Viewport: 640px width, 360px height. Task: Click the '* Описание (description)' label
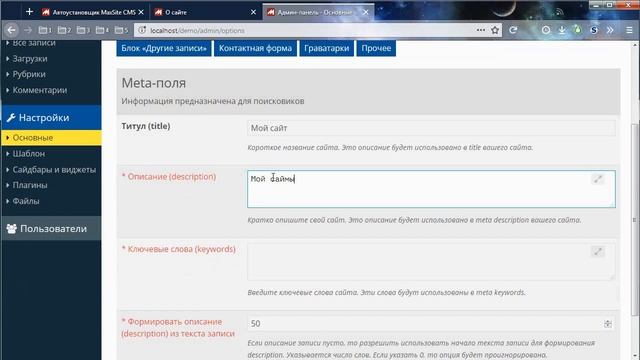(x=169, y=177)
